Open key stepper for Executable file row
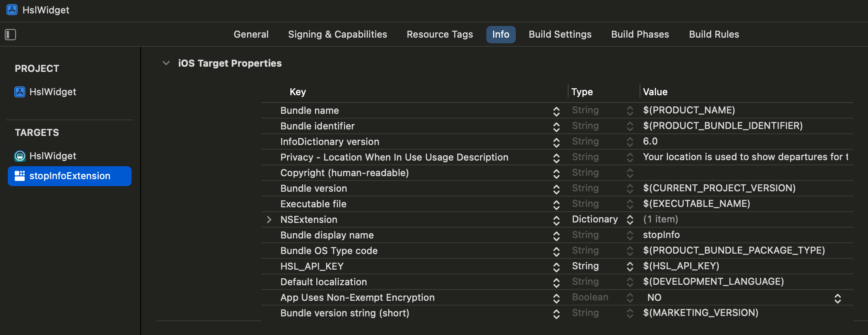The image size is (868, 335). [556, 205]
